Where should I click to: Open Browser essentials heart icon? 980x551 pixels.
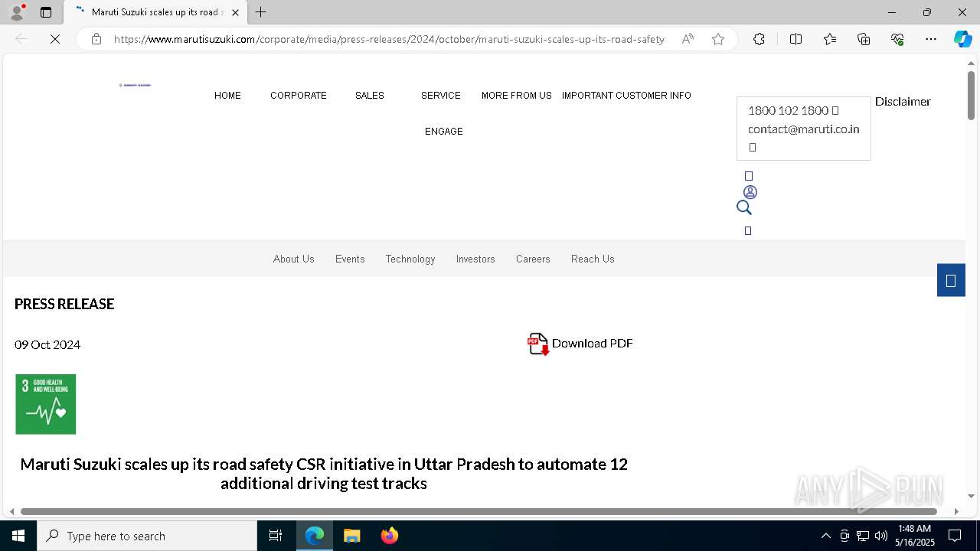[x=897, y=39]
